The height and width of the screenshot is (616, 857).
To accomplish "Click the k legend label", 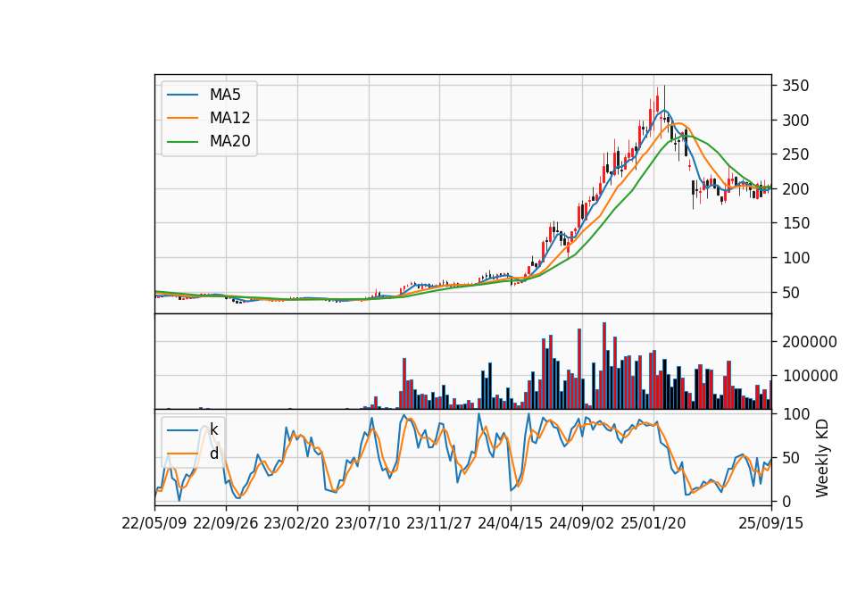I will click(x=213, y=430).
